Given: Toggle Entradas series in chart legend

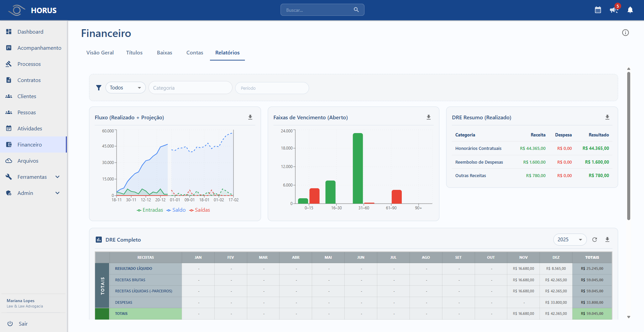Looking at the screenshot, I should click(x=150, y=210).
